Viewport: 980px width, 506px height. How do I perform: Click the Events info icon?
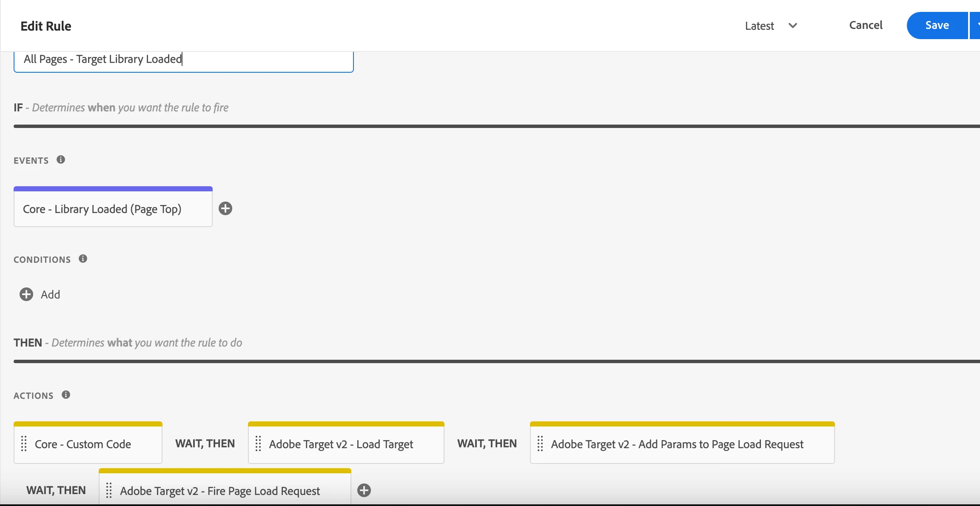click(61, 159)
